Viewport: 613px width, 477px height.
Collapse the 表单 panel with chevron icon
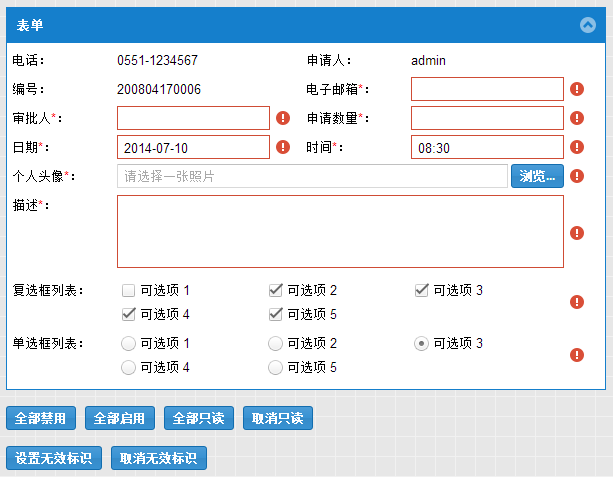[x=588, y=25]
